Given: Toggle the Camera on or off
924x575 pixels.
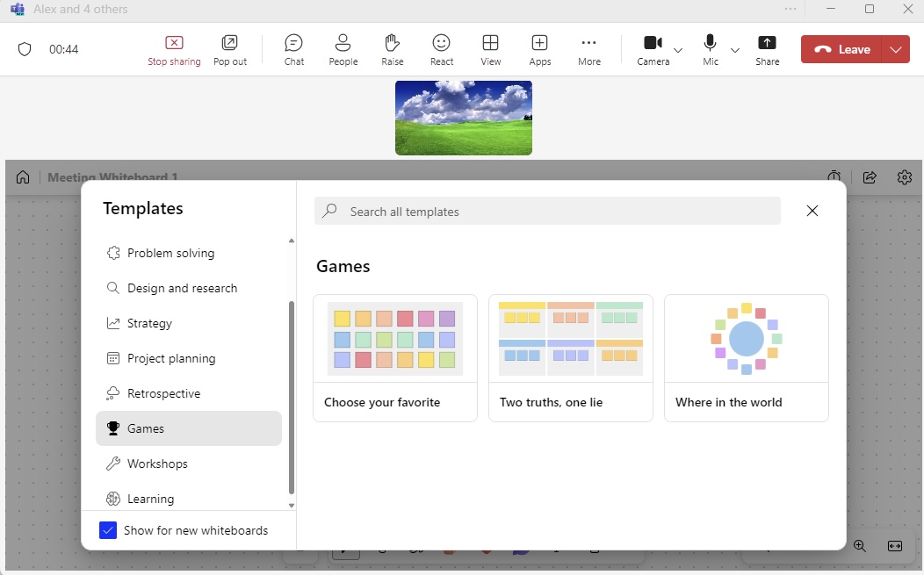Looking at the screenshot, I should click(x=653, y=49).
